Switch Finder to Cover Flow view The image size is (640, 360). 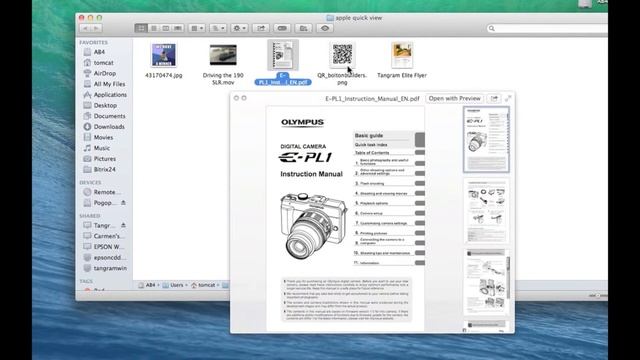[178, 28]
